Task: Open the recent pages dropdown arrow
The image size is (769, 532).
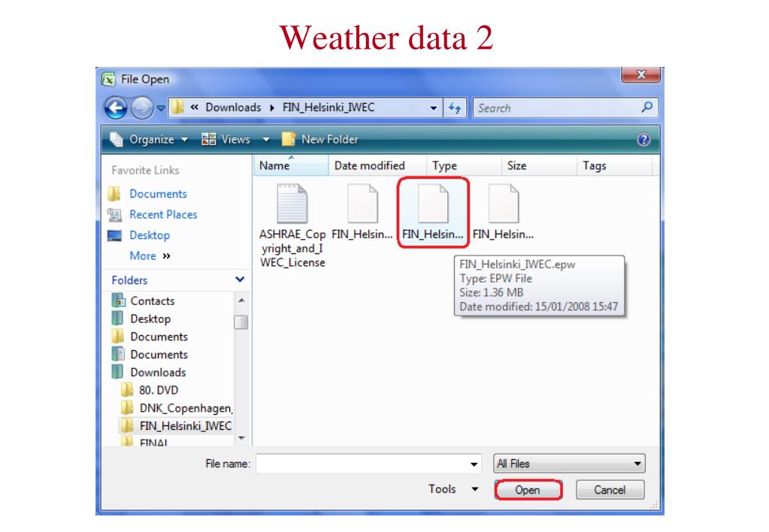Action: (161, 108)
